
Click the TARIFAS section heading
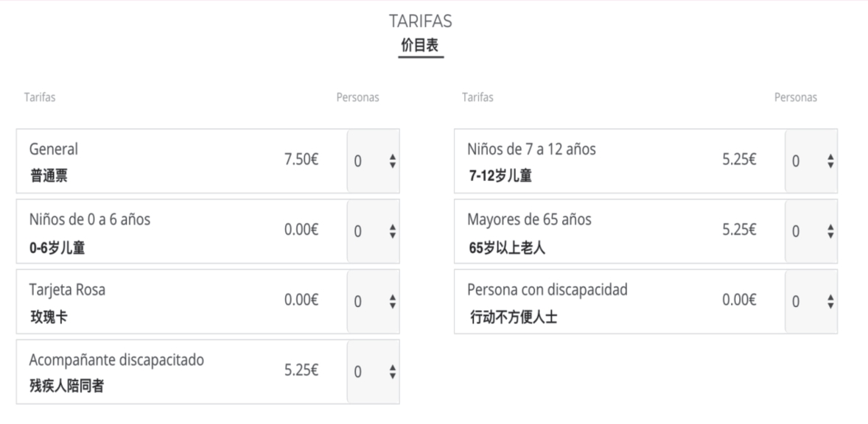coord(420,22)
